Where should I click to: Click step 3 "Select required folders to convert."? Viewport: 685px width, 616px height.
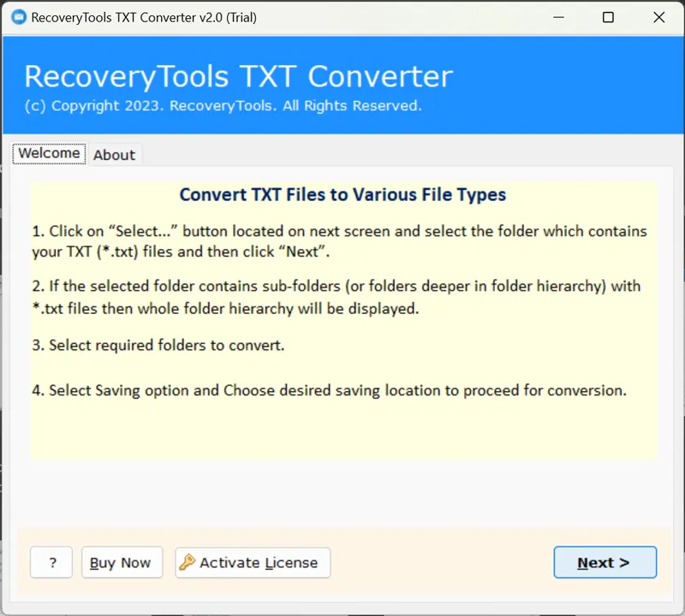[158, 346]
